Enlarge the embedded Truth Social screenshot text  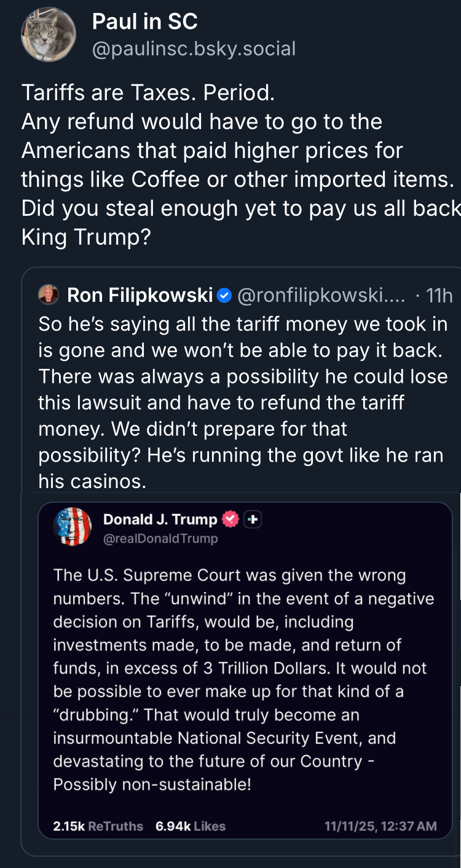(245, 679)
